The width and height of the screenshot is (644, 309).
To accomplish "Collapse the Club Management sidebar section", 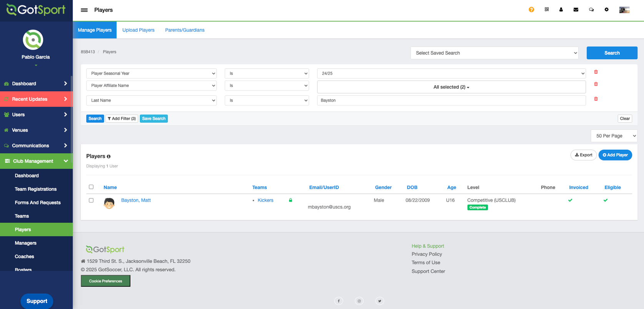I will 36,161.
